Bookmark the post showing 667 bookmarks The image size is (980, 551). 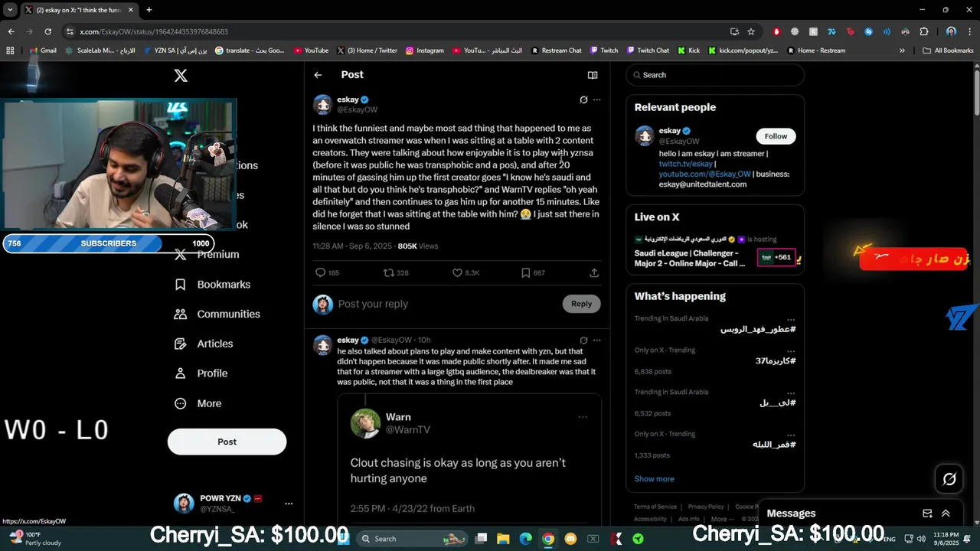point(525,272)
